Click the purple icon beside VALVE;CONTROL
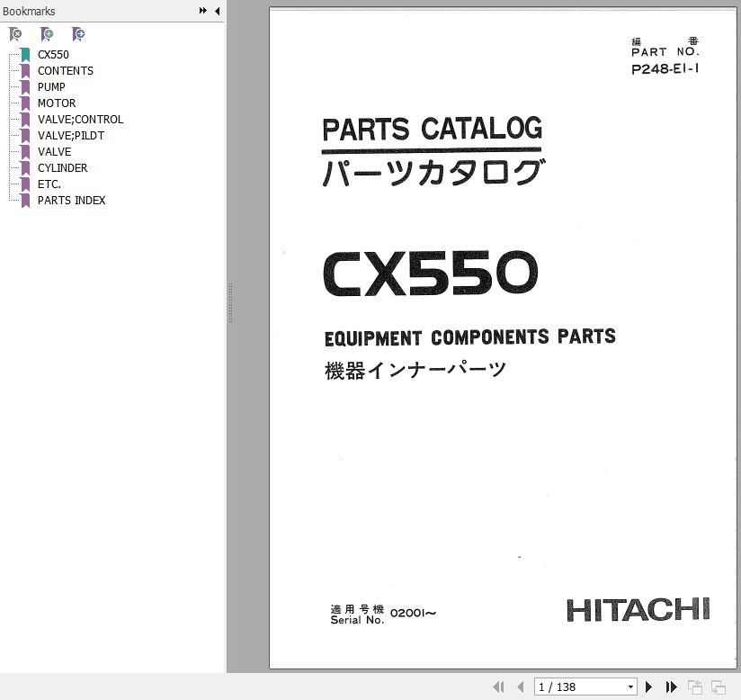The image size is (741, 700). 25,120
